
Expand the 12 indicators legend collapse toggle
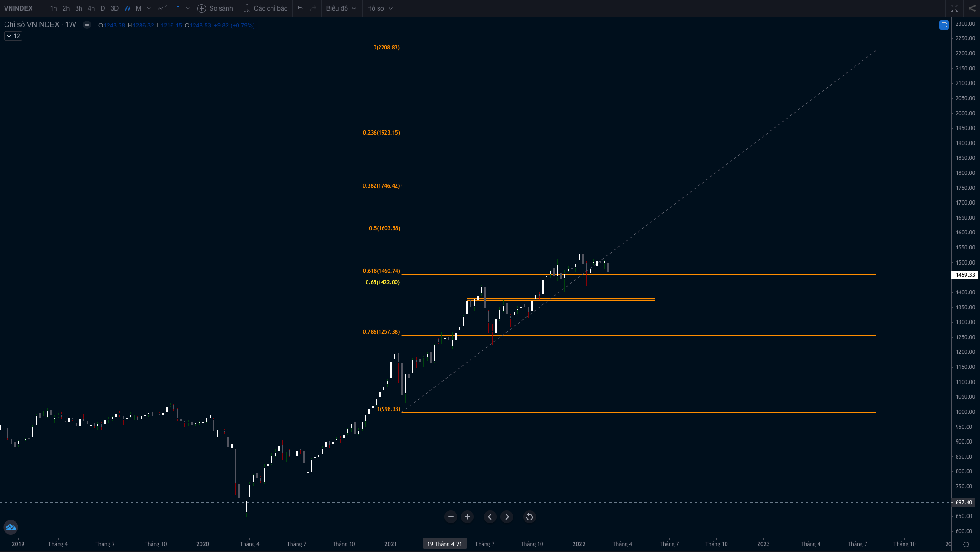pyautogui.click(x=13, y=36)
